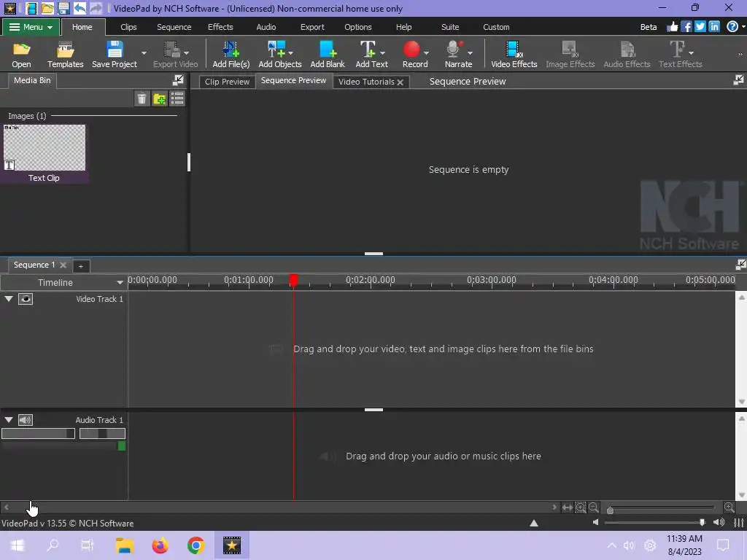Share on LinkedIn via the icon
This screenshot has width=747, height=560.
tap(714, 27)
